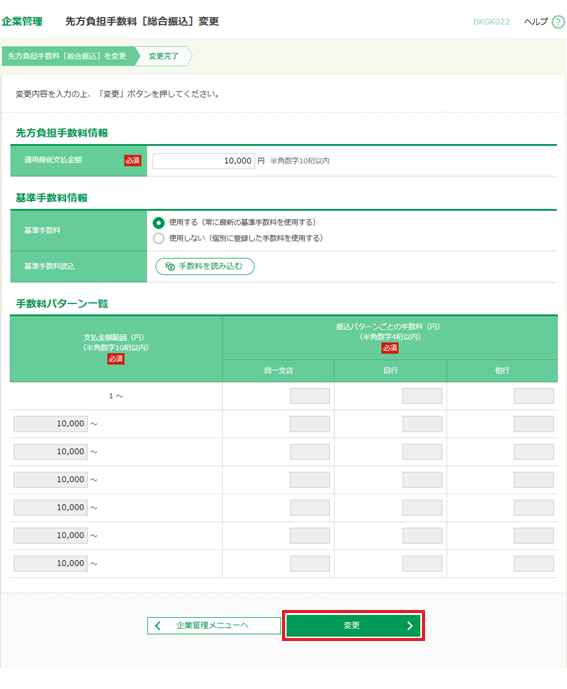Click the last 10,000 payment range field
Image resolution: width=567 pixels, height=689 pixels.
click(x=51, y=563)
